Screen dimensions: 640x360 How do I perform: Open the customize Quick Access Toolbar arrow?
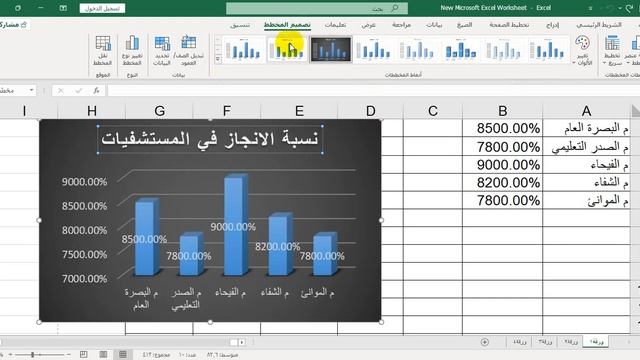590,8
